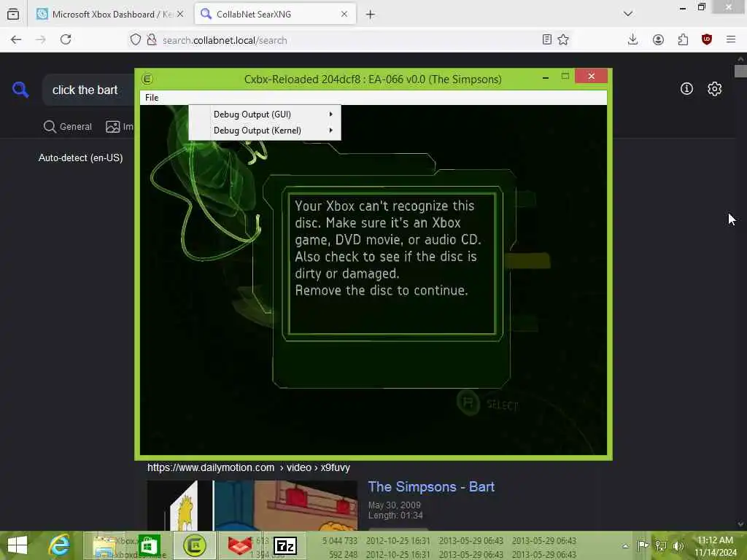The image size is (747, 560).
Task: Open the volume speaker tray icon
Action: pos(678,545)
